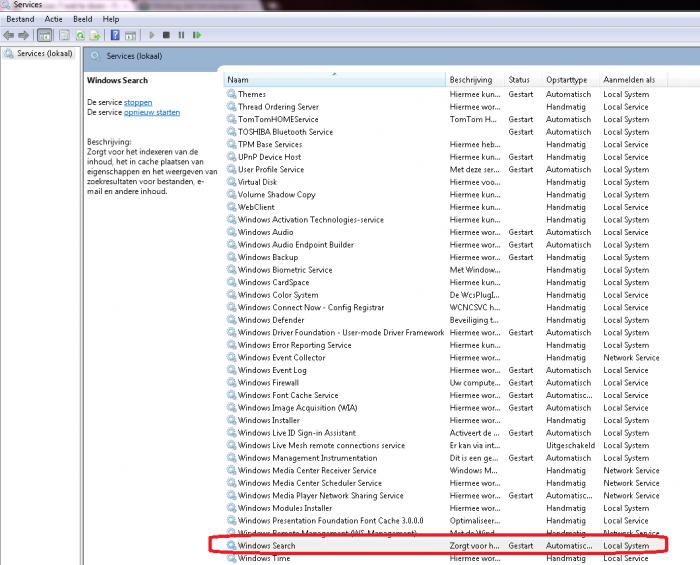The image size is (700, 565).
Task: Sort by the Naam column header
Action: 334,79
